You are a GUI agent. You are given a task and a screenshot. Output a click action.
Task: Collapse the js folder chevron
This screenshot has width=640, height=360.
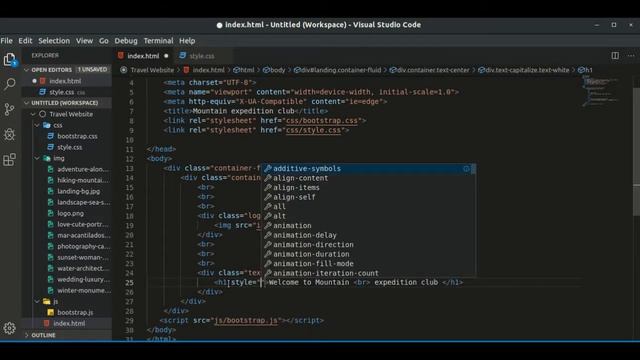37,301
